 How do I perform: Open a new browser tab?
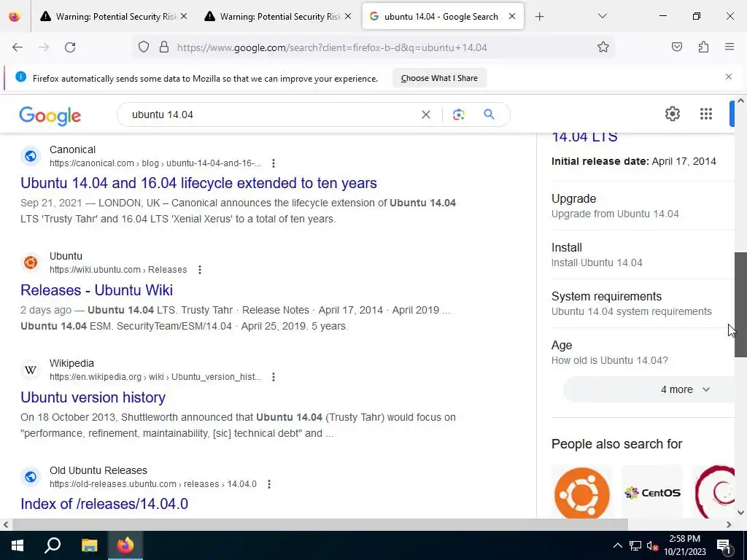[x=539, y=17]
